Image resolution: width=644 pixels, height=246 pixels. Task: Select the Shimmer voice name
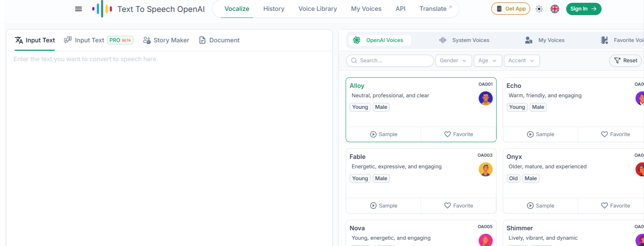(x=520, y=228)
